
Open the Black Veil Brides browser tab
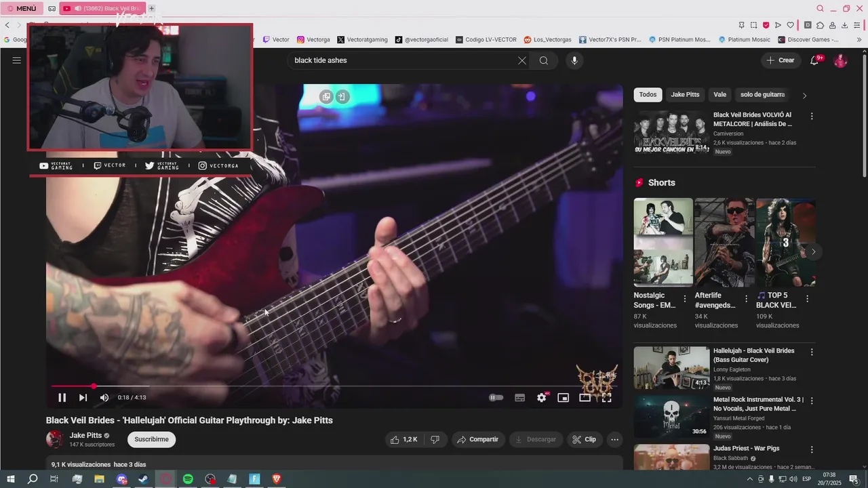coord(102,9)
